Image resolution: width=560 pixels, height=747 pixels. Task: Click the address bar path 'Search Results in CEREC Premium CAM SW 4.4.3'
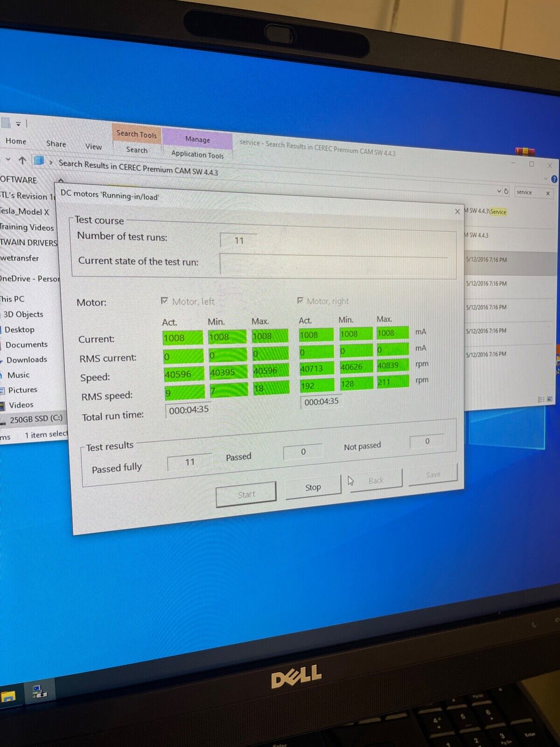tap(138, 168)
